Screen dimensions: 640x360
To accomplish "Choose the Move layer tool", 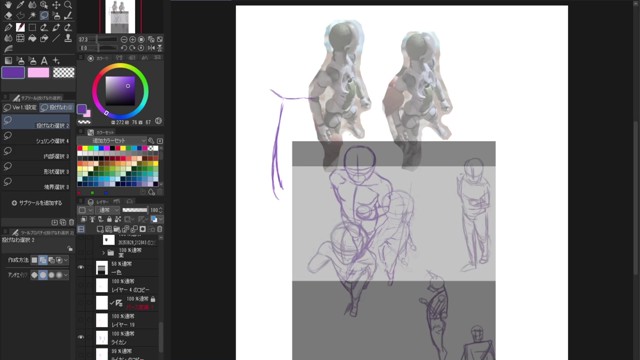I will 56,5.
